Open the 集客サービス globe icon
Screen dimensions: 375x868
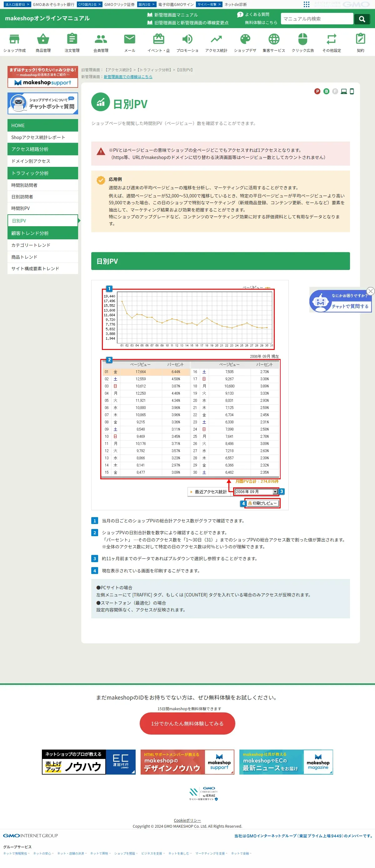[274, 39]
